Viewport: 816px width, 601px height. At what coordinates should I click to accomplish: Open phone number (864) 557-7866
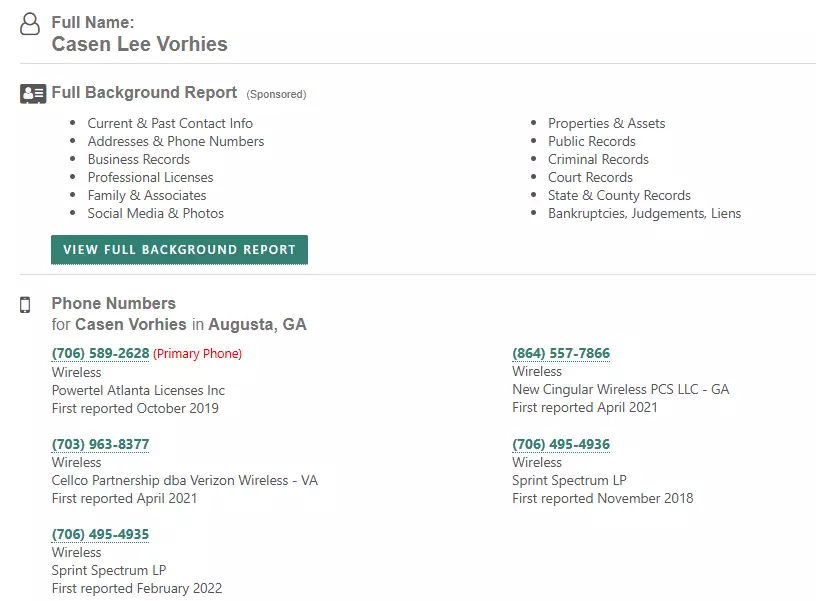click(560, 354)
